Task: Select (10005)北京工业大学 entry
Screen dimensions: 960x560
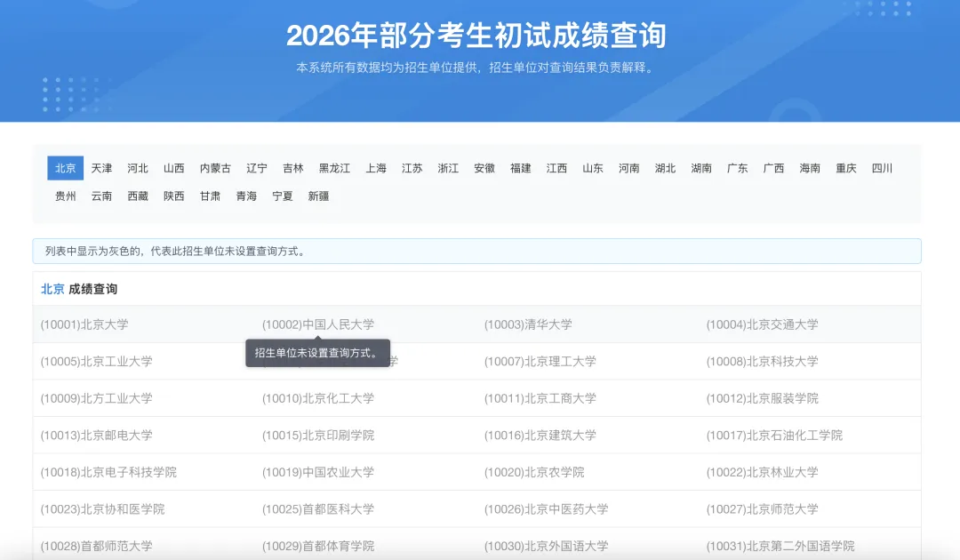Action: click(96, 362)
